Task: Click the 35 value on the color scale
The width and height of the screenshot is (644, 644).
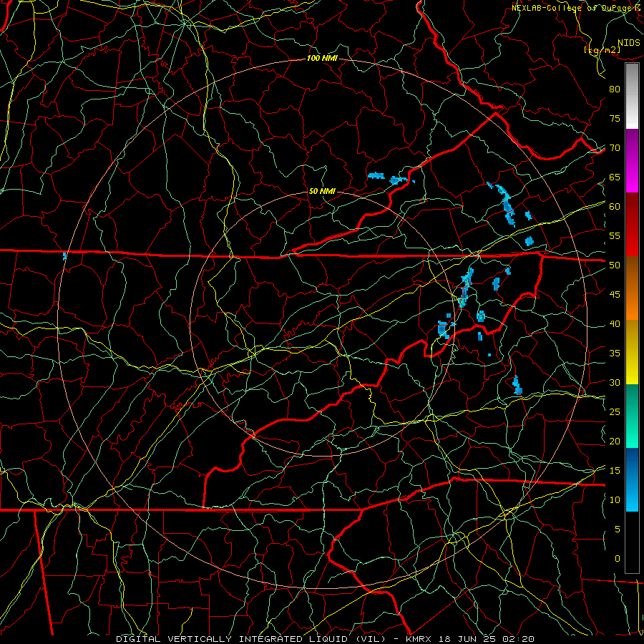Action: 615,353
